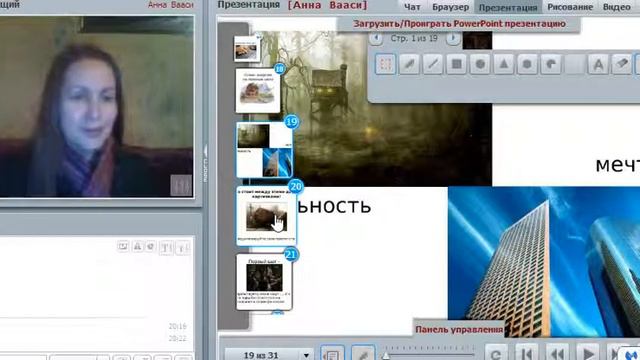Select the square shape tool
Image resolution: width=640 pixels, height=360 pixels.
456,64
